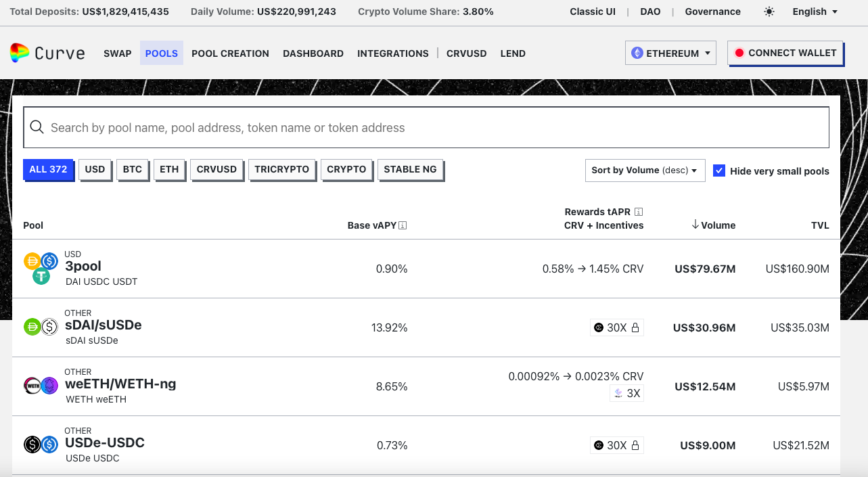
Task: Click the Connect Wallet button
Action: (785, 53)
